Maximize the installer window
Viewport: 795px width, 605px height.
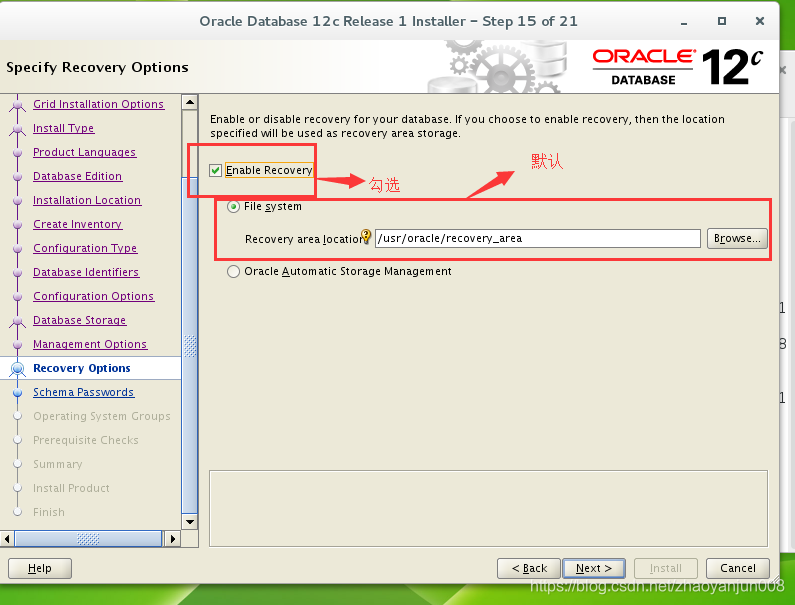coord(722,21)
